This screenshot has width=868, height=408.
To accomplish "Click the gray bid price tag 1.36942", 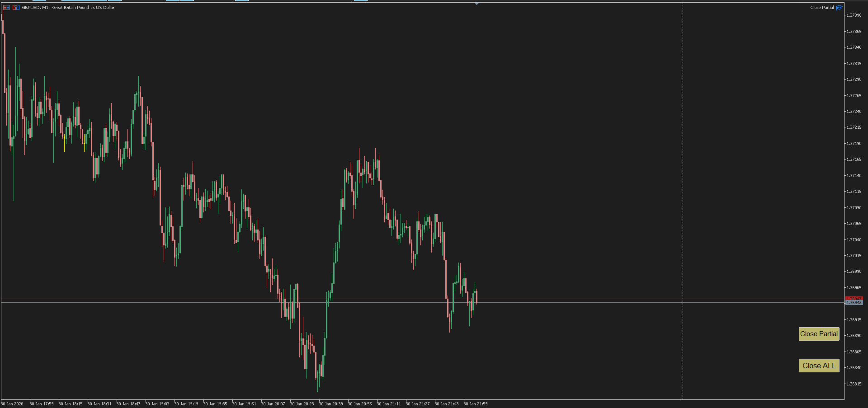I will click(854, 303).
